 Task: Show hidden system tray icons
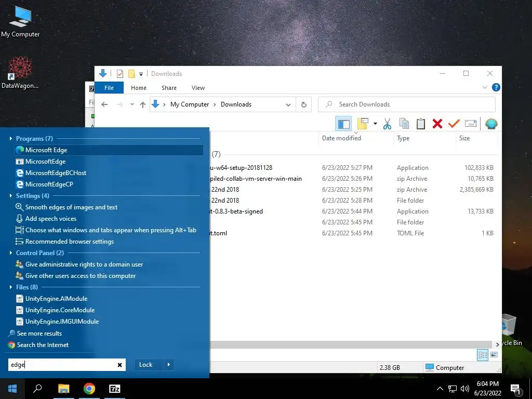click(x=440, y=389)
